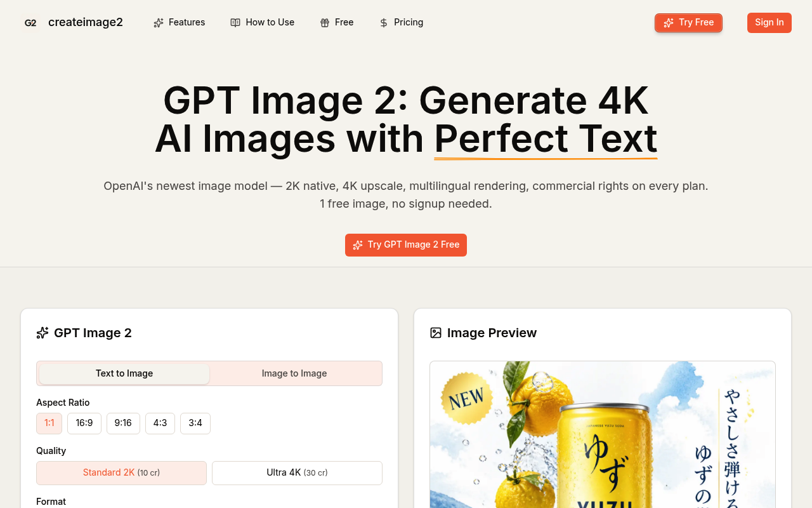
Task: Open the Features menu item
Action: (180, 22)
